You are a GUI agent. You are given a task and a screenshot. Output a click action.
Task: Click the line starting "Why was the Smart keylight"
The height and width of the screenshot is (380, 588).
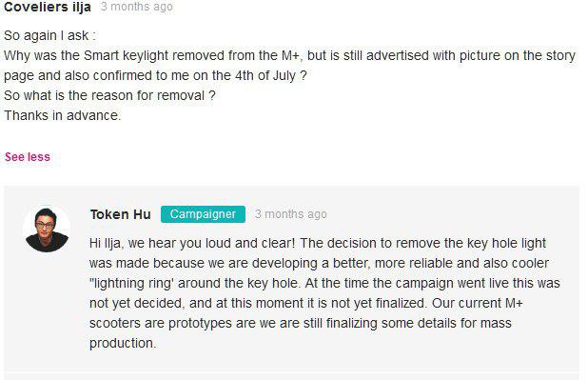coord(289,55)
